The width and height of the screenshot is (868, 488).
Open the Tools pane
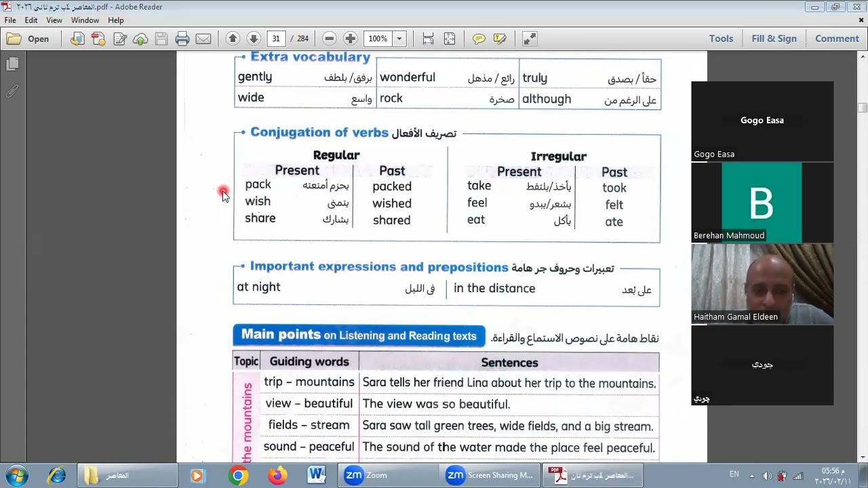click(721, 39)
